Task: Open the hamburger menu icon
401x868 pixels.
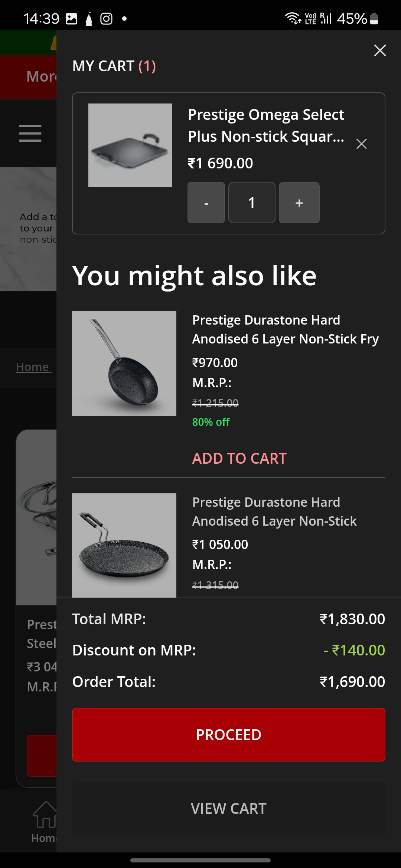Action: coord(30,133)
